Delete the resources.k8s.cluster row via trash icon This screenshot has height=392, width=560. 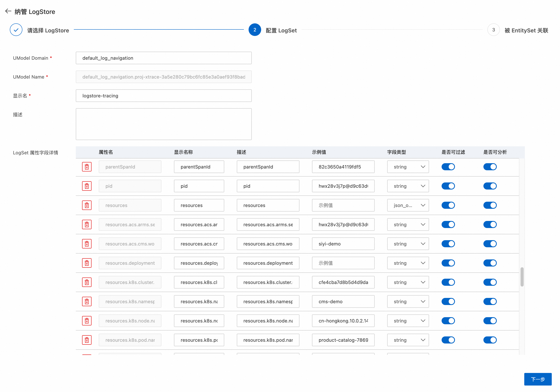click(x=87, y=282)
